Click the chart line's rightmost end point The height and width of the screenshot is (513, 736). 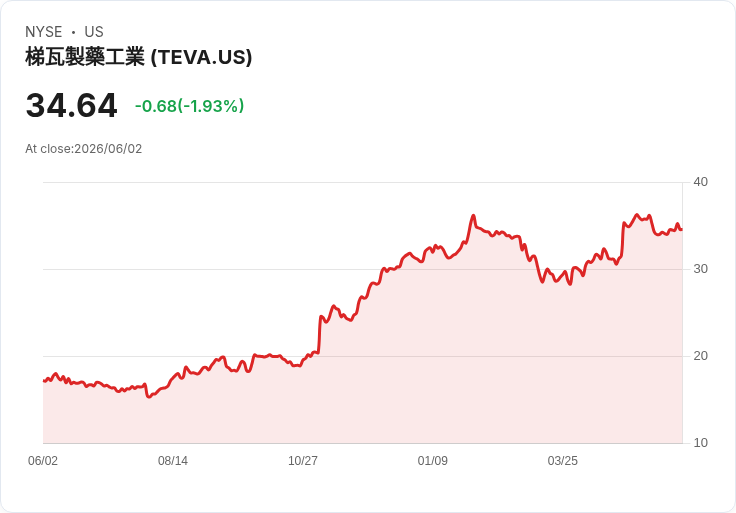pos(682,230)
